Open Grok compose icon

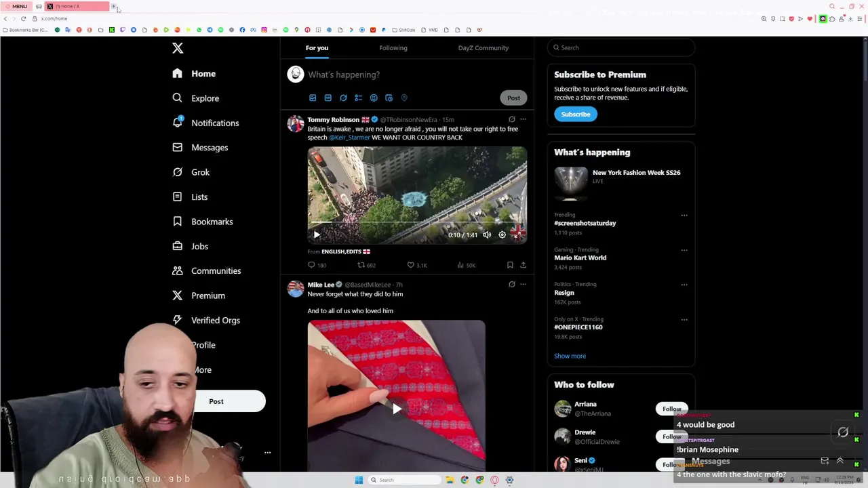[x=343, y=98]
